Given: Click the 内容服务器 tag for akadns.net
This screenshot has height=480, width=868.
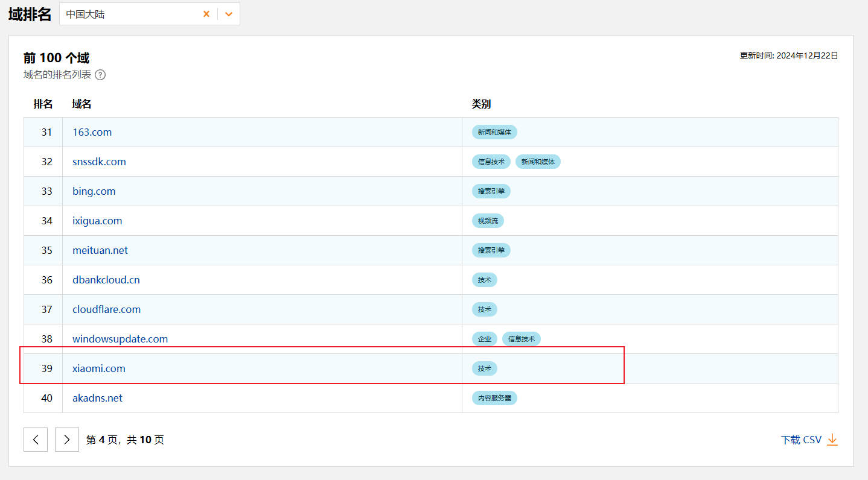Looking at the screenshot, I should (494, 398).
